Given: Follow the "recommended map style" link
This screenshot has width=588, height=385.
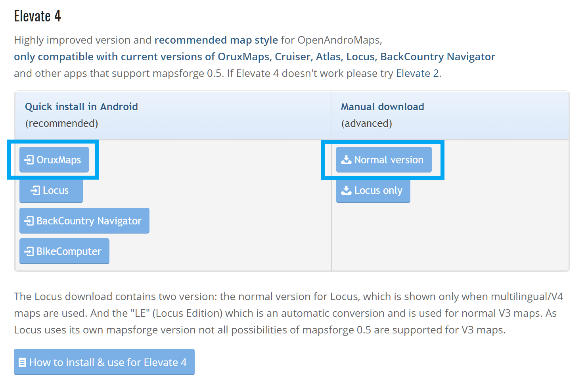Looking at the screenshot, I should click(x=216, y=40).
